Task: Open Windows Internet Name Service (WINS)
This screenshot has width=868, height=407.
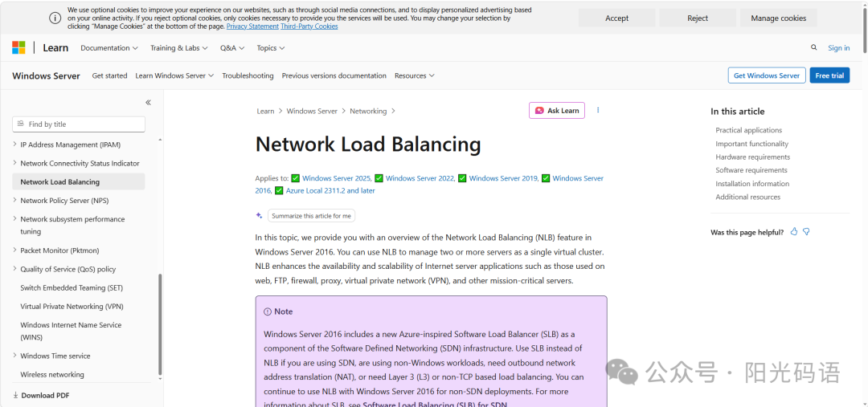Action: pos(71,331)
